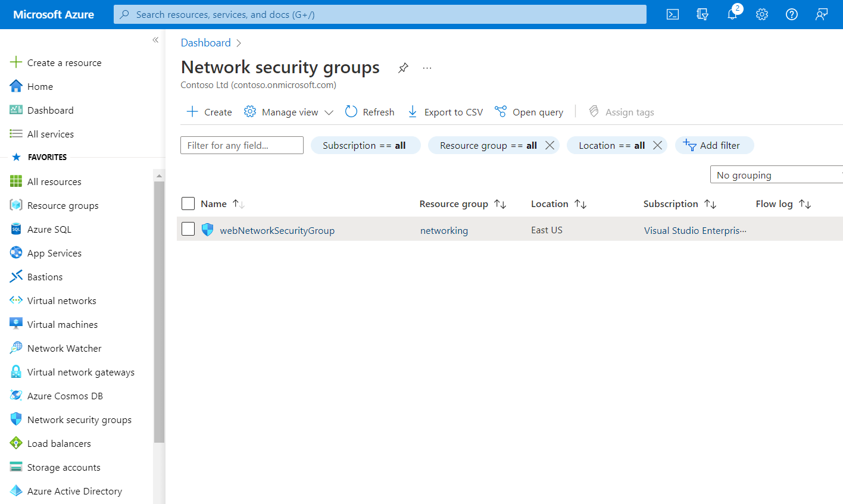The width and height of the screenshot is (843, 504).
Task: Click the Add filter button
Action: pos(714,145)
